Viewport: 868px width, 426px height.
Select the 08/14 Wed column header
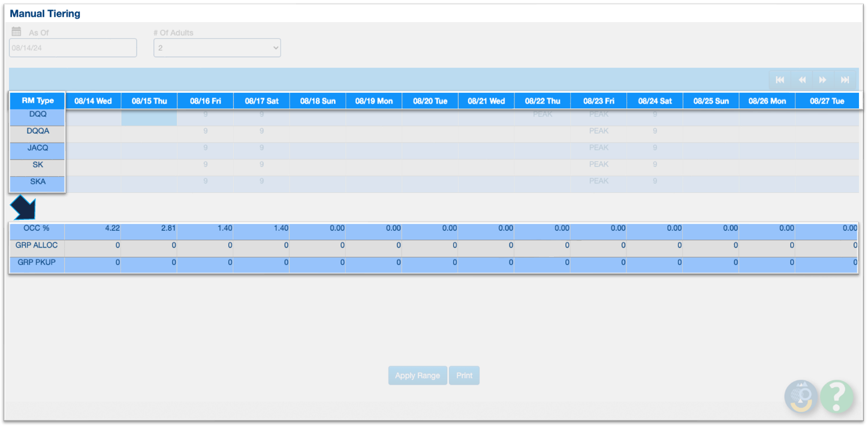pos(93,101)
